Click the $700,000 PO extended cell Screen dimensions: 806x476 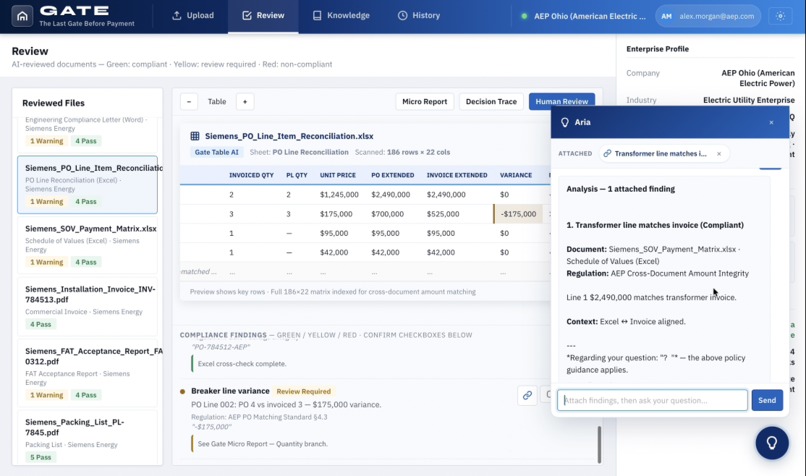pos(386,214)
